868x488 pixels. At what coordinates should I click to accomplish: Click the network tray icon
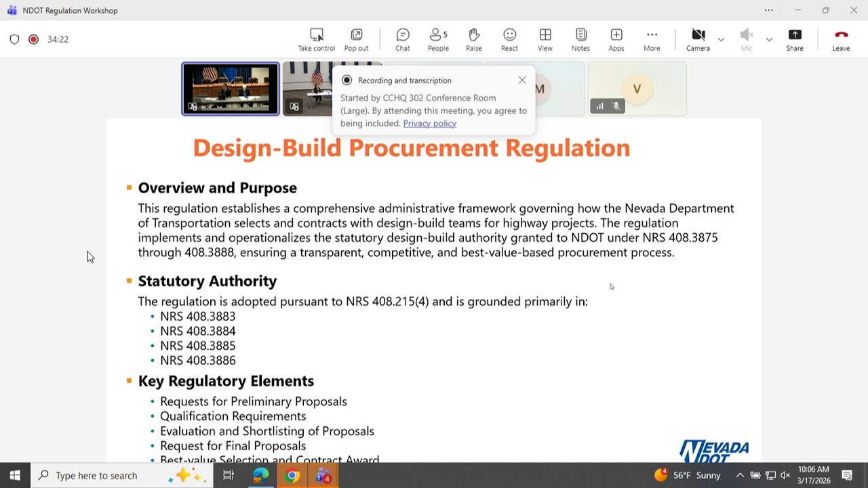770,475
